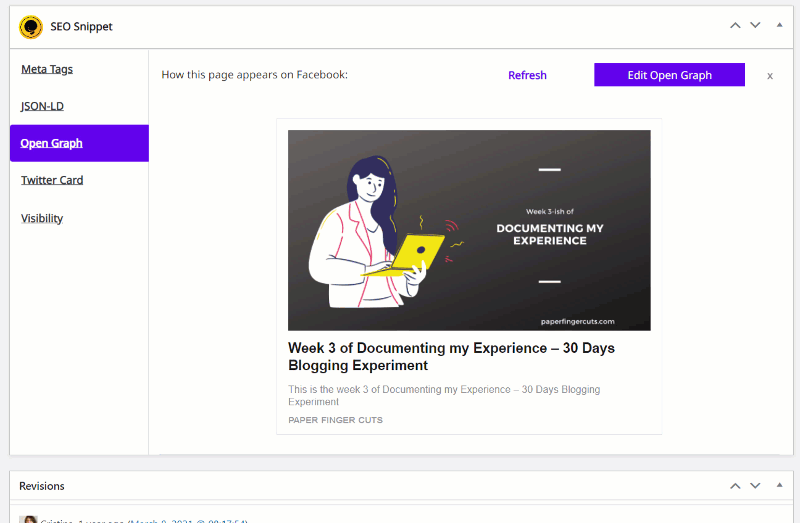
Task: Click the Edit Open Graph button
Action: (669, 75)
